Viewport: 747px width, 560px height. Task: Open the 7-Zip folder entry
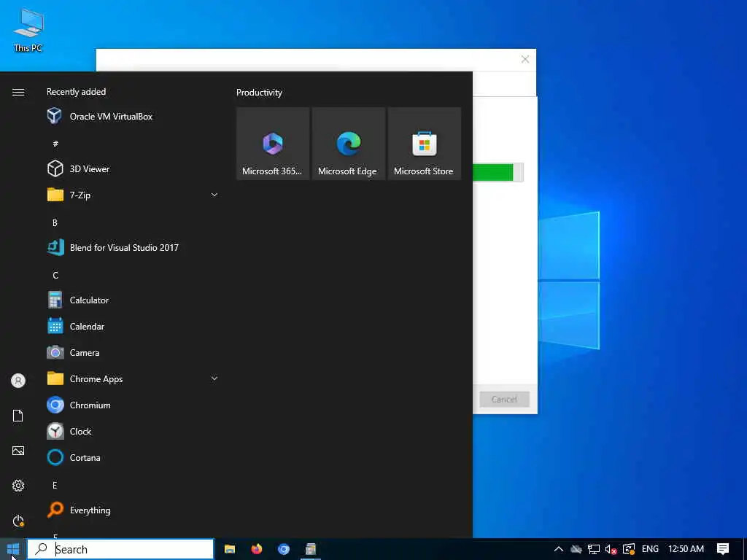(x=133, y=195)
